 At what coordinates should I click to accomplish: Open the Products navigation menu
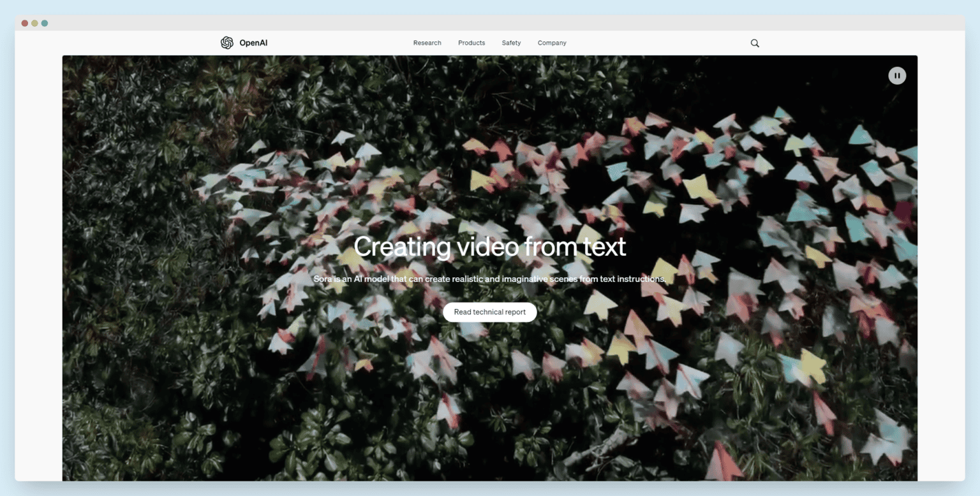(471, 43)
